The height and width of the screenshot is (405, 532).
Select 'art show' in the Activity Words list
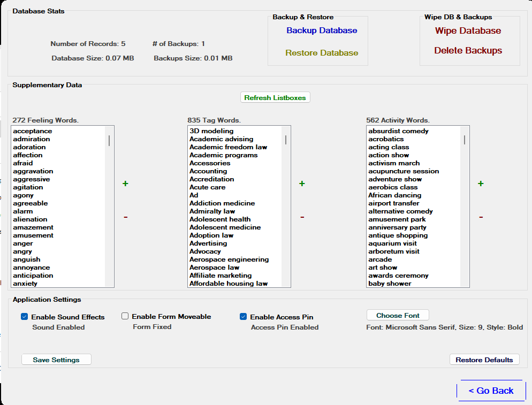[414, 268]
